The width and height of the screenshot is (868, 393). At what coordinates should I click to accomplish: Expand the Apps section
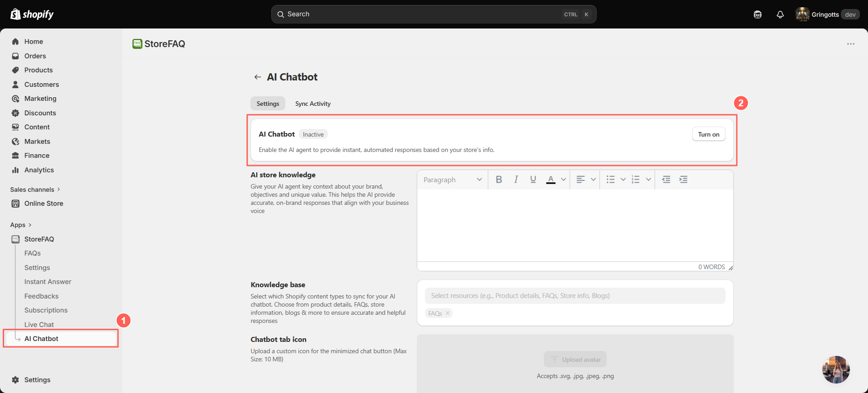pyautogui.click(x=21, y=225)
